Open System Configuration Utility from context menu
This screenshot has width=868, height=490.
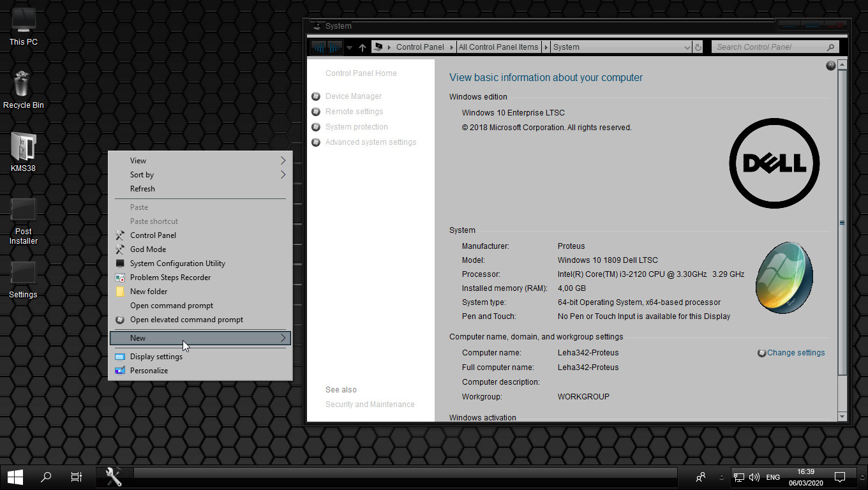200,264
